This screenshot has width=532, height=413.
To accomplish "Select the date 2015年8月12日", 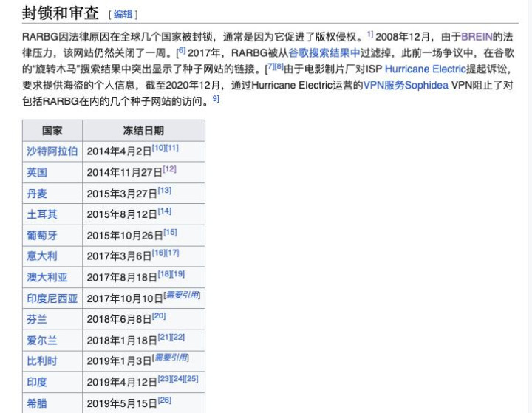I will point(122,214).
